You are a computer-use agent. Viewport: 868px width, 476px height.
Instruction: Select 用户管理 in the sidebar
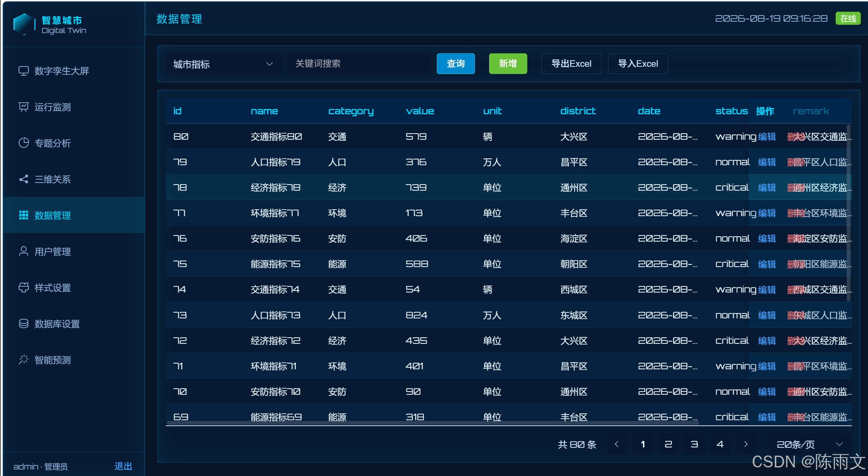(74, 252)
